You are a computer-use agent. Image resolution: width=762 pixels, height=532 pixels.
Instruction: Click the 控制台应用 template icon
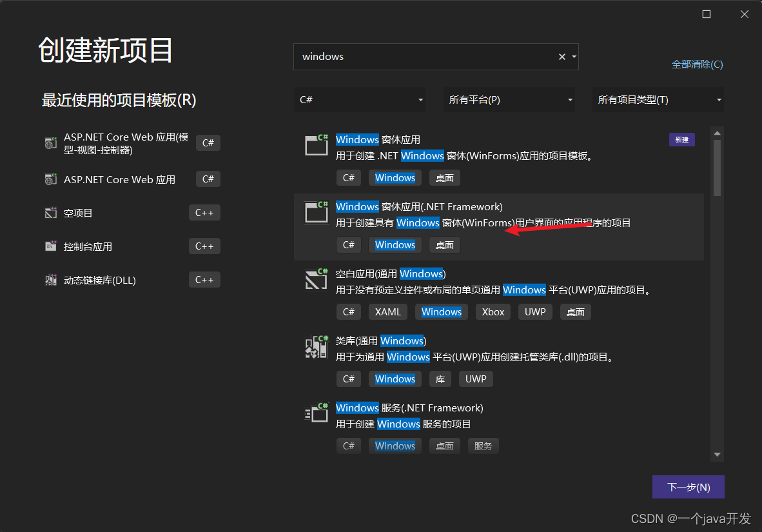tap(50, 246)
